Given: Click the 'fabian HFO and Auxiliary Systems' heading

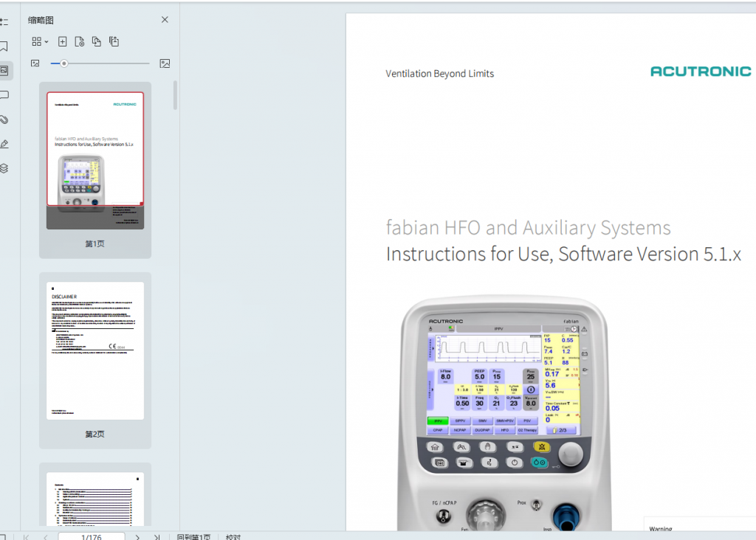Looking at the screenshot, I should 528,228.
